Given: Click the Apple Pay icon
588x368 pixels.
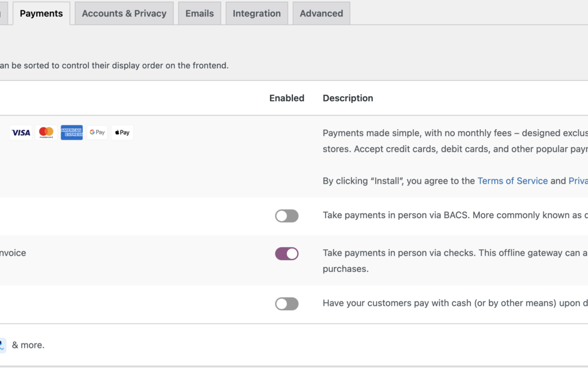Looking at the screenshot, I should 122,132.
